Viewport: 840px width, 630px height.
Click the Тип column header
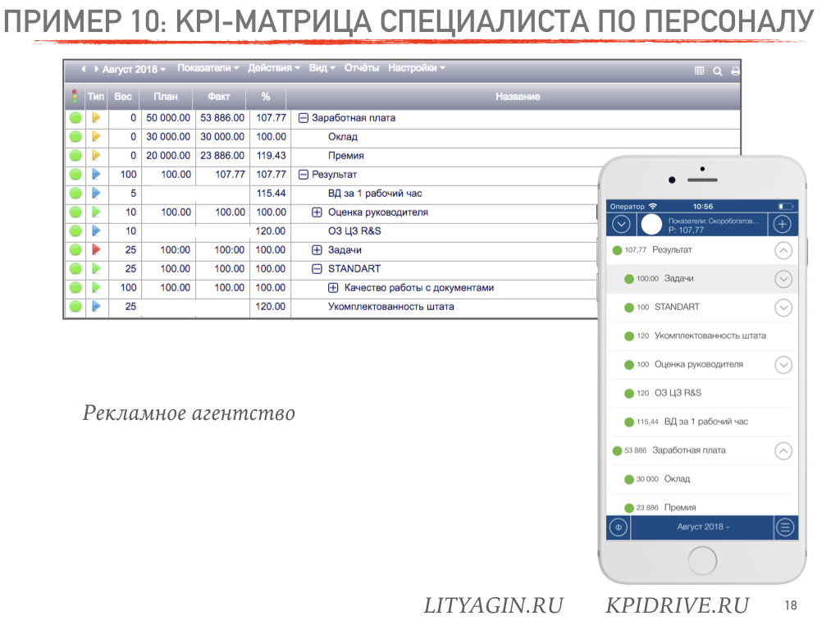point(96,97)
